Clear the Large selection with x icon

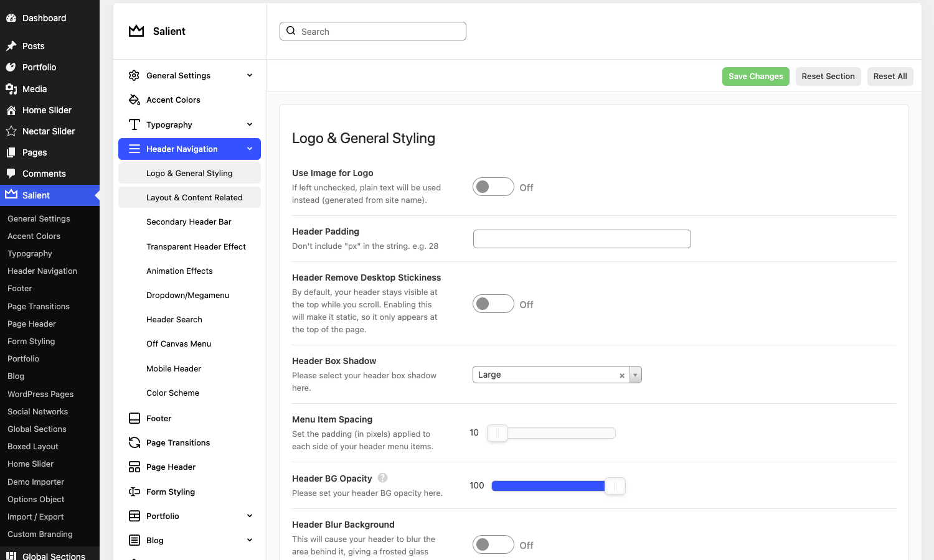(621, 375)
